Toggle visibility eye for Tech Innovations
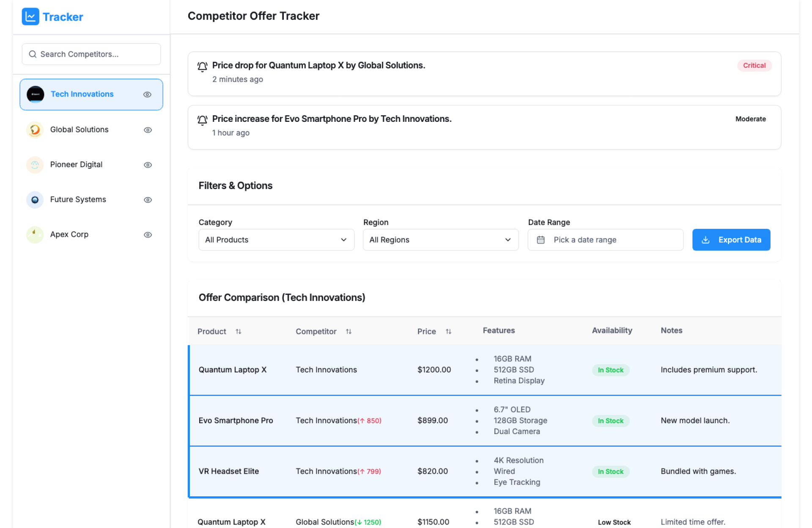Viewport: 812px width, 528px height. coord(147,95)
